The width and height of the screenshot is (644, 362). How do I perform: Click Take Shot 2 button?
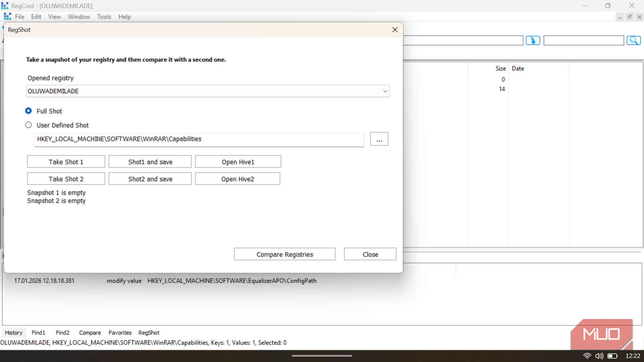[66, 179]
